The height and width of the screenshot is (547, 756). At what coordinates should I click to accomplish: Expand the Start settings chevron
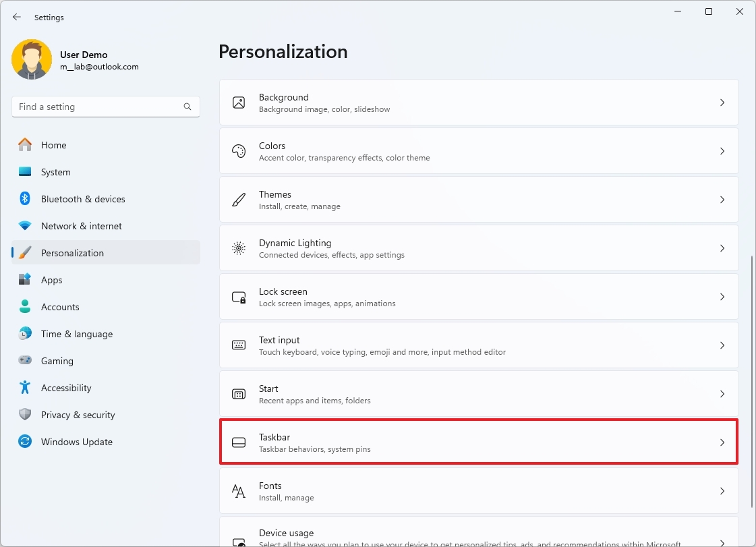(722, 394)
